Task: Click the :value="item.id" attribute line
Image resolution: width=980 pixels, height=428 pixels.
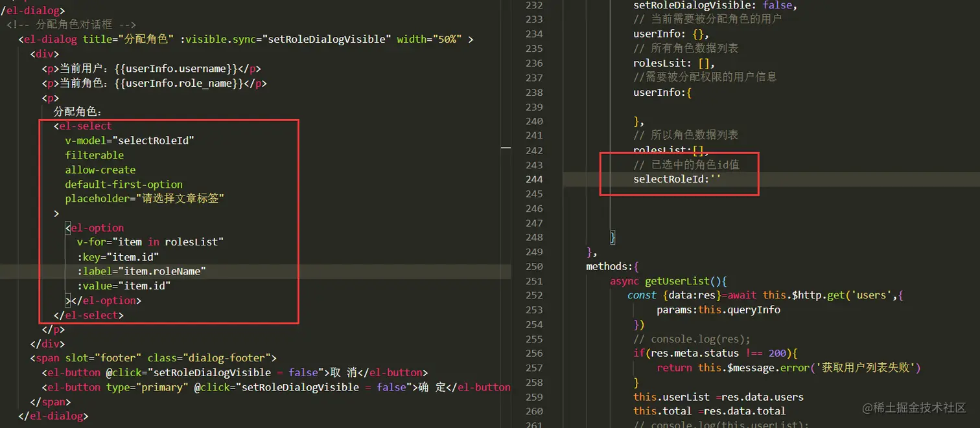Action: (x=124, y=286)
